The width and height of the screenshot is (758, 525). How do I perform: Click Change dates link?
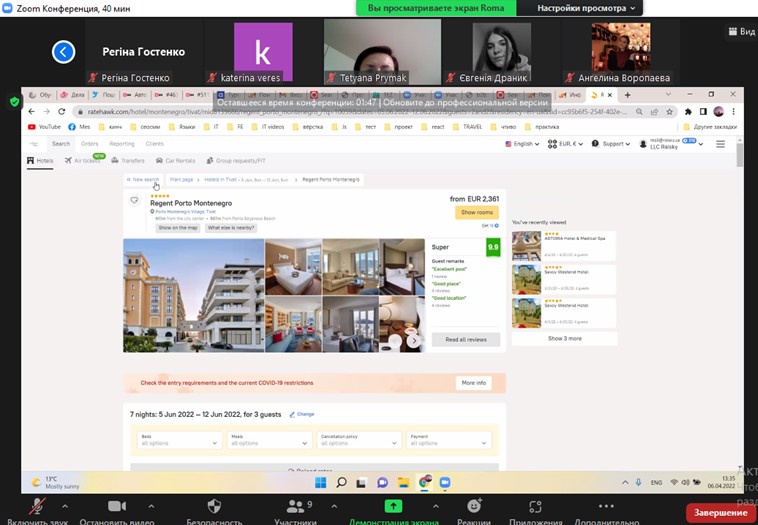[x=302, y=414]
